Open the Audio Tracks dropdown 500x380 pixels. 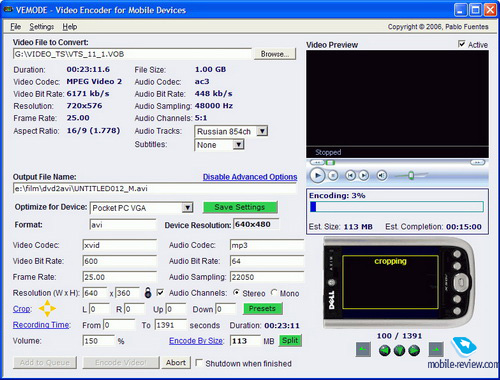pos(262,131)
